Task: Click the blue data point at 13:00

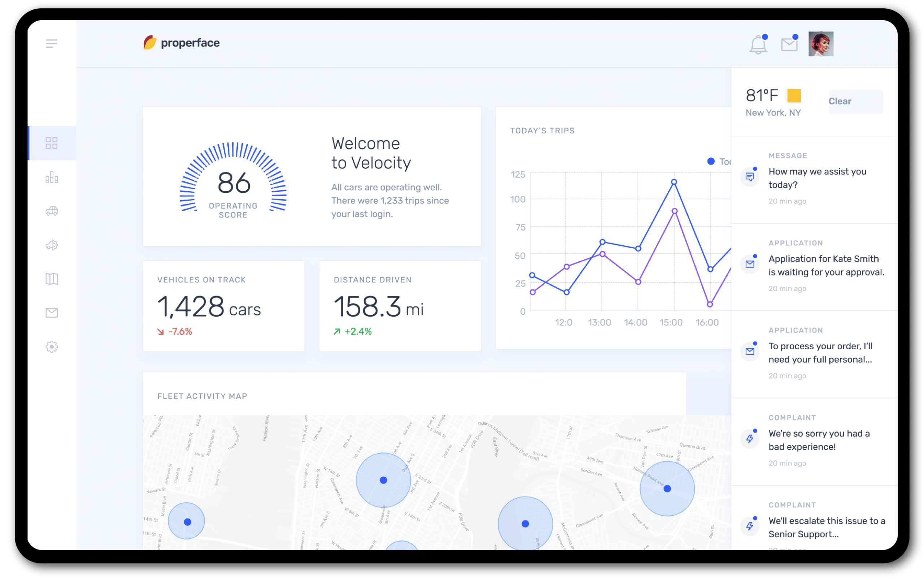Action: 602,242
